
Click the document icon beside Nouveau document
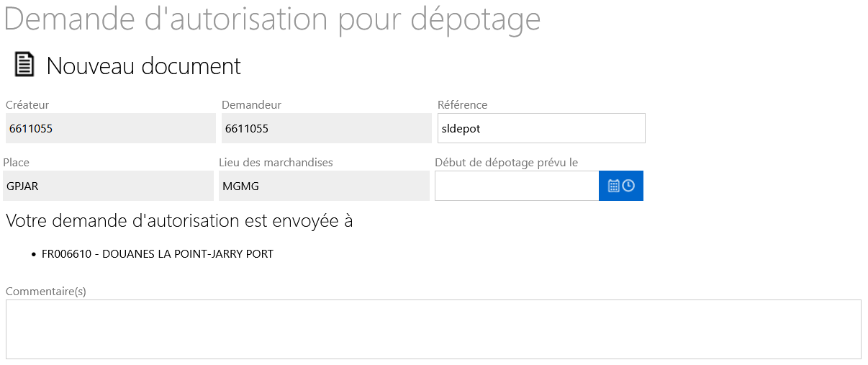tap(24, 65)
